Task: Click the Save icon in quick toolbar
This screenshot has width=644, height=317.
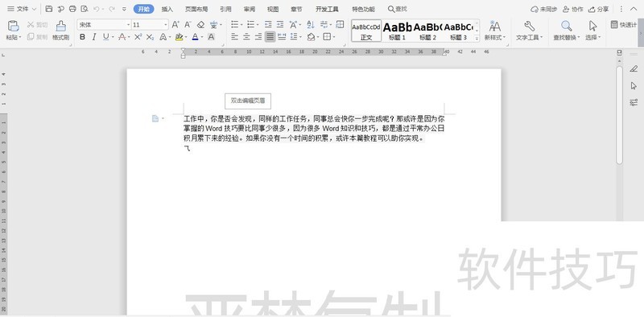Action: (49, 9)
